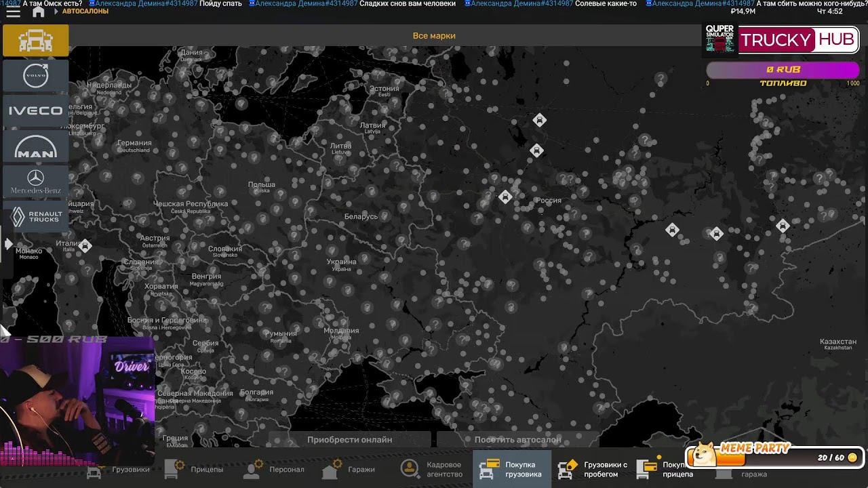Click the Германия label on the map
Viewport: 868px width, 488px height.
click(x=134, y=143)
